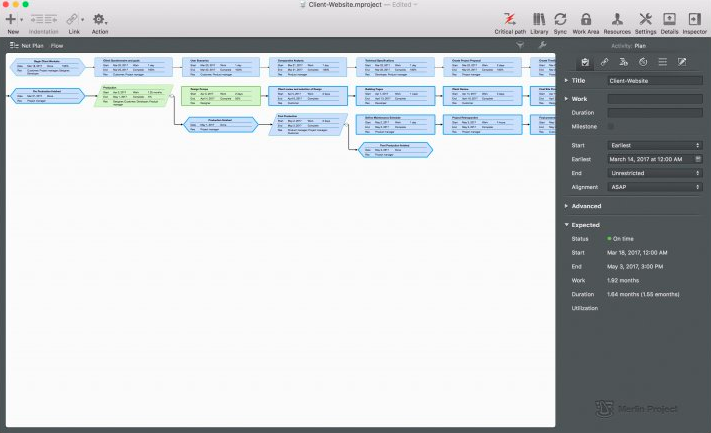Click the Title field containing Client-Website
Screen dimensions: 711x433
coord(655,81)
